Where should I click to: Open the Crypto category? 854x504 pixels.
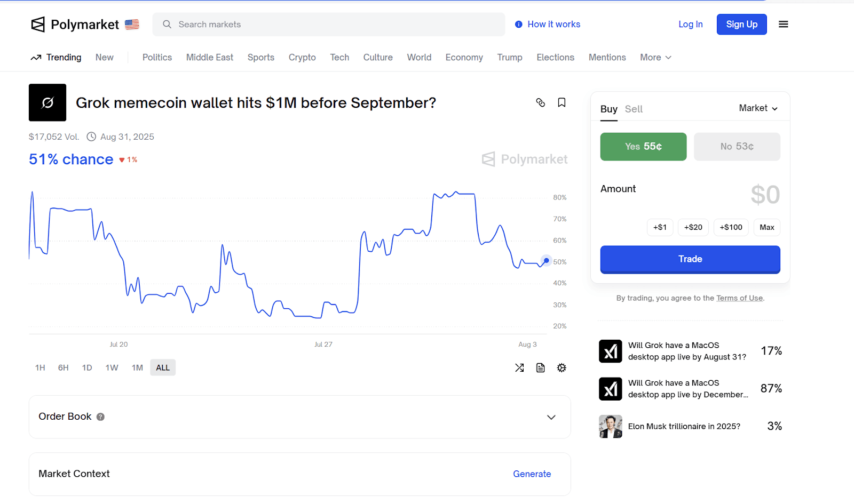click(x=302, y=58)
